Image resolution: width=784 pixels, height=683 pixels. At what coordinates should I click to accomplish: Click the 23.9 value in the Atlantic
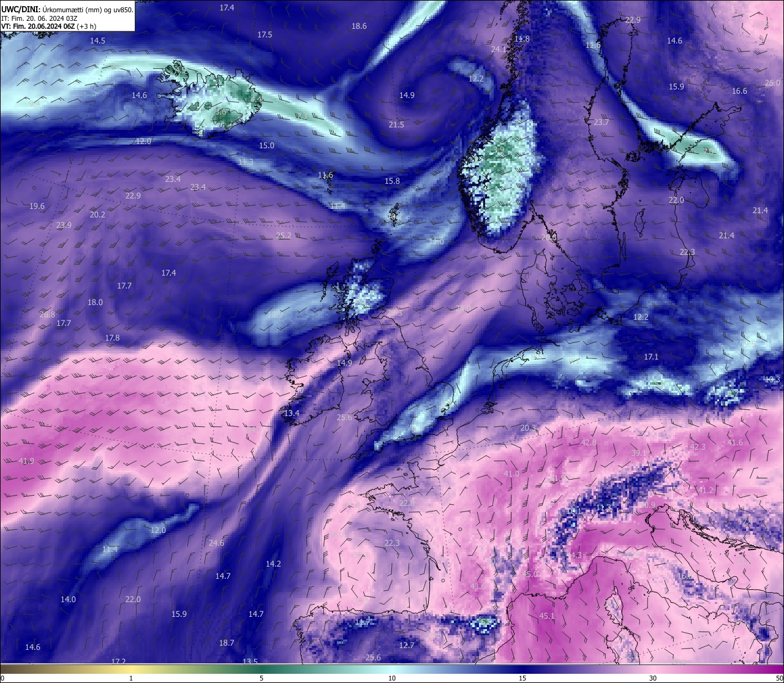pos(64,225)
